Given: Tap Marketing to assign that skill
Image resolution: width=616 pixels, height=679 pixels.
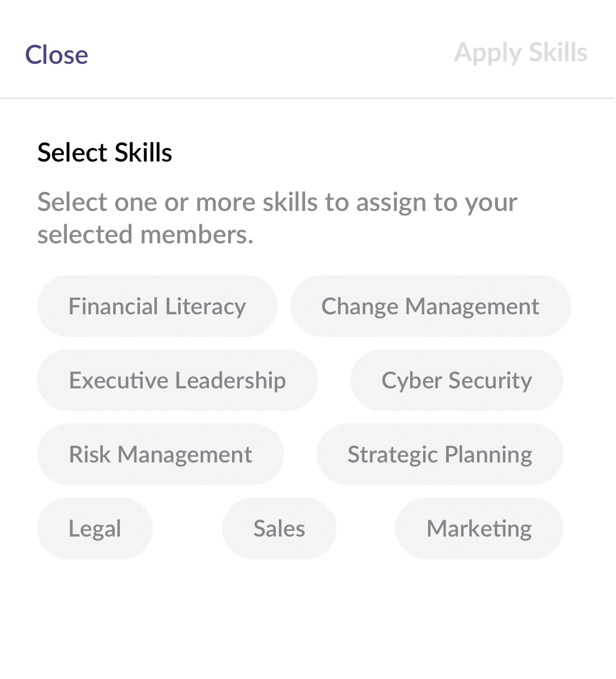Looking at the screenshot, I should point(479,528).
